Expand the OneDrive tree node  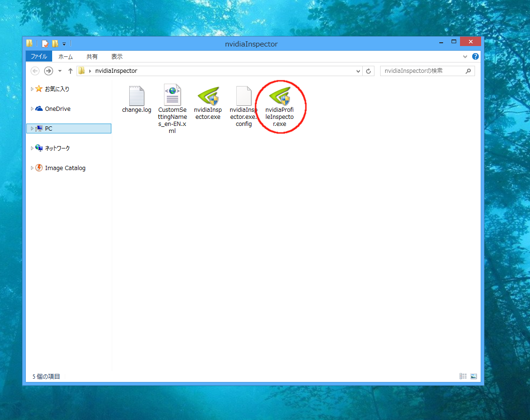[x=32, y=109]
